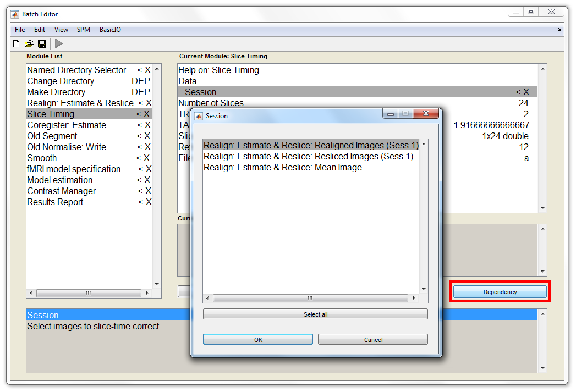Click the New batch toolbar icon

point(17,44)
